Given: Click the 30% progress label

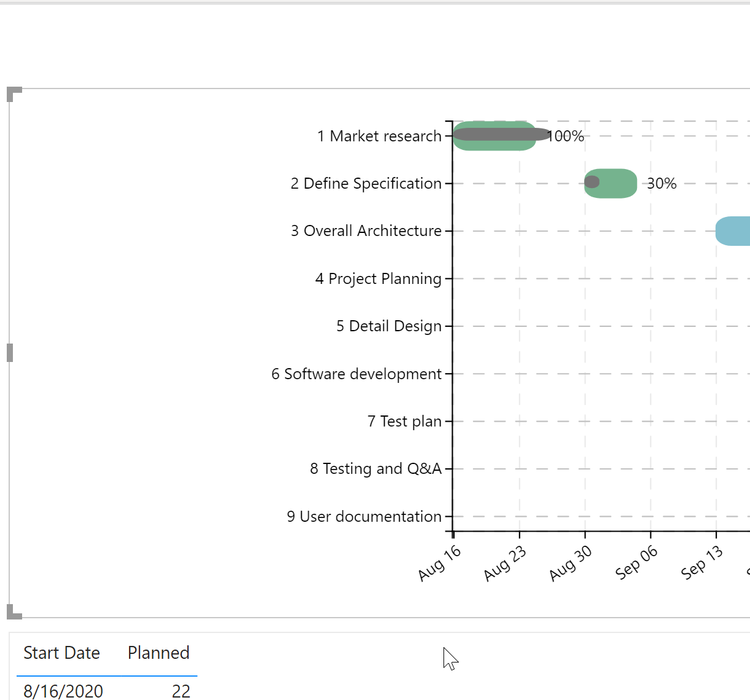Looking at the screenshot, I should click(662, 183).
